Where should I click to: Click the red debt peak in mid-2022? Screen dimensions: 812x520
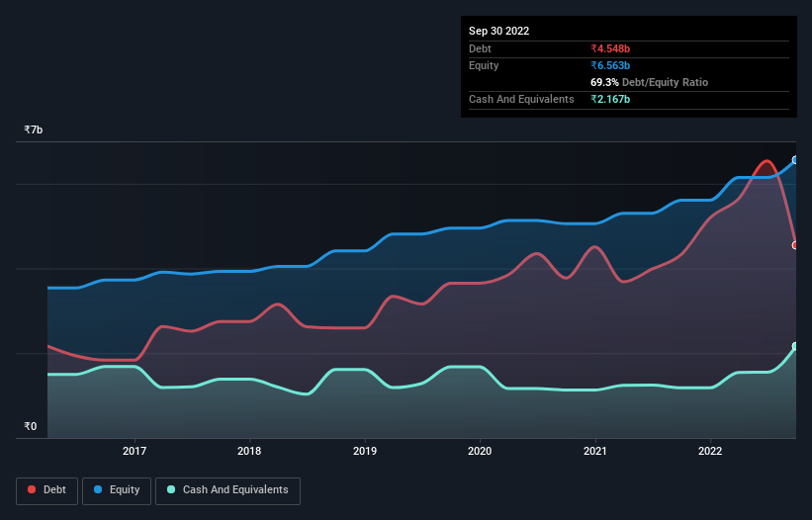[x=767, y=161]
